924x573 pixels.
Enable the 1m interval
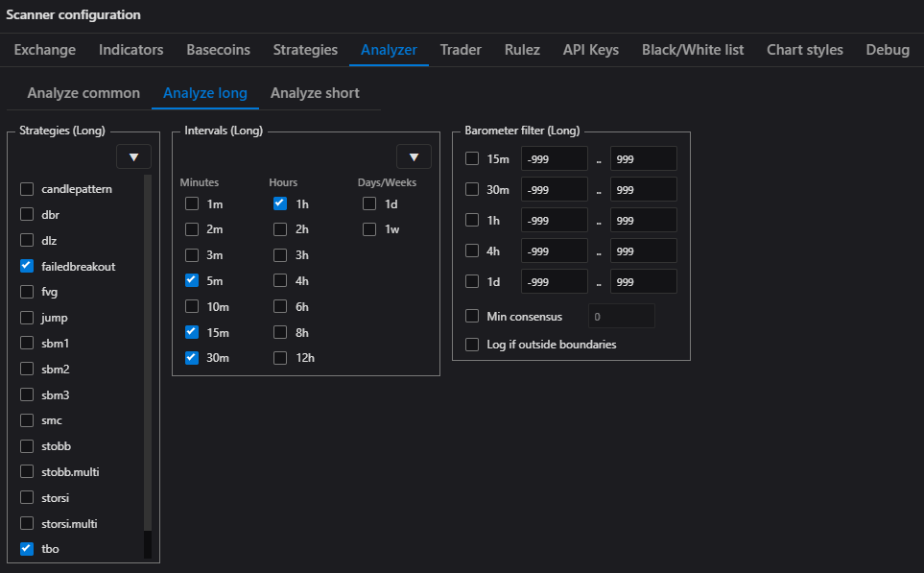coord(192,204)
